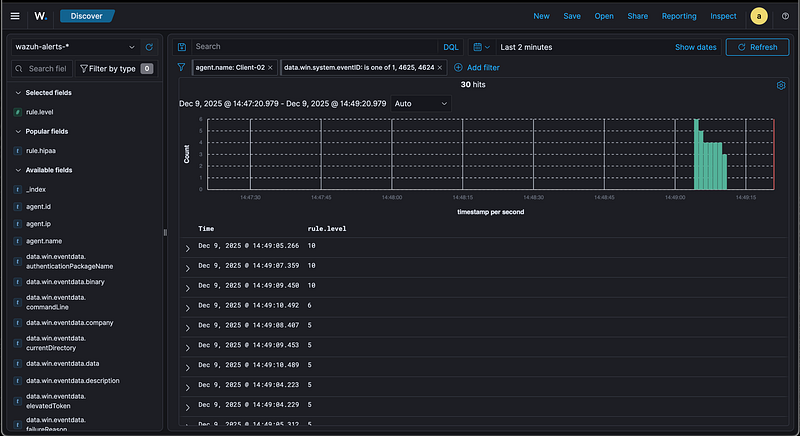Image resolution: width=800 pixels, height=436 pixels.
Task: Open the date quick menu calendar icon
Action: [x=481, y=47]
